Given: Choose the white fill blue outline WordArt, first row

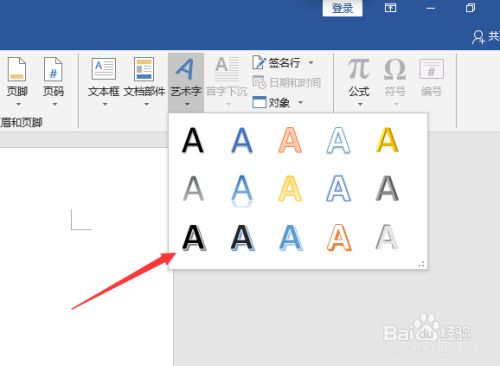Looking at the screenshot, I should pyautogui.click(x=338, y=140).
